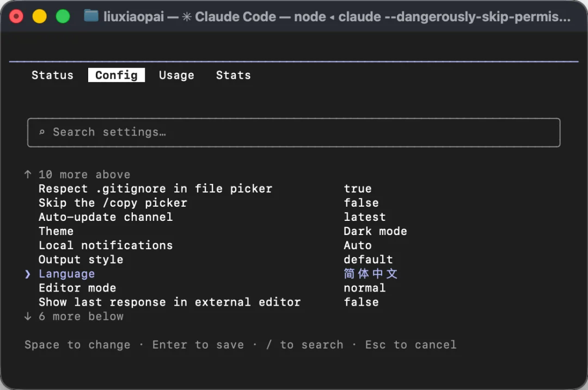
Task: Change the Auto-update channel value latest
Action: 365,217
